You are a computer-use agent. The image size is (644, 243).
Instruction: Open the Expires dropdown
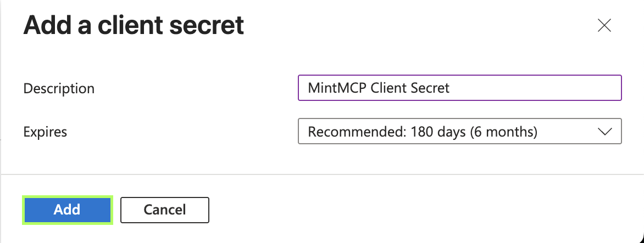tap(459, 131)
